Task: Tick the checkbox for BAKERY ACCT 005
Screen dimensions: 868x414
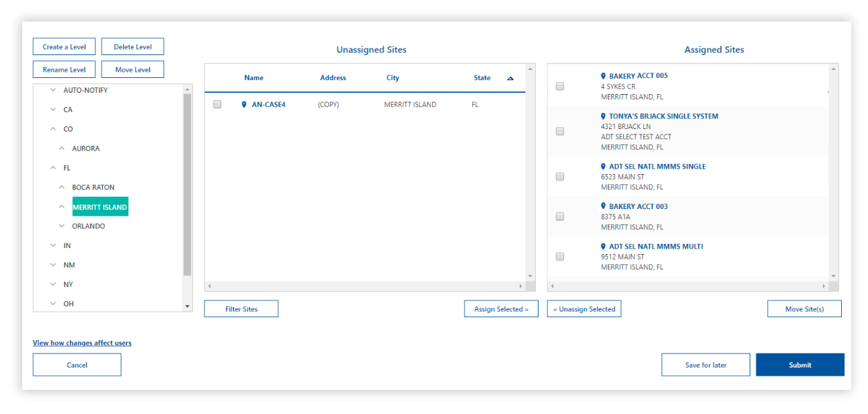Action: click(x=559, y=86)
